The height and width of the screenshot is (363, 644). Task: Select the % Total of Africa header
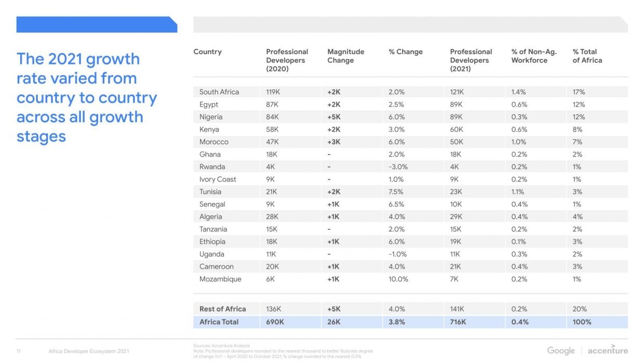(587, 56)
